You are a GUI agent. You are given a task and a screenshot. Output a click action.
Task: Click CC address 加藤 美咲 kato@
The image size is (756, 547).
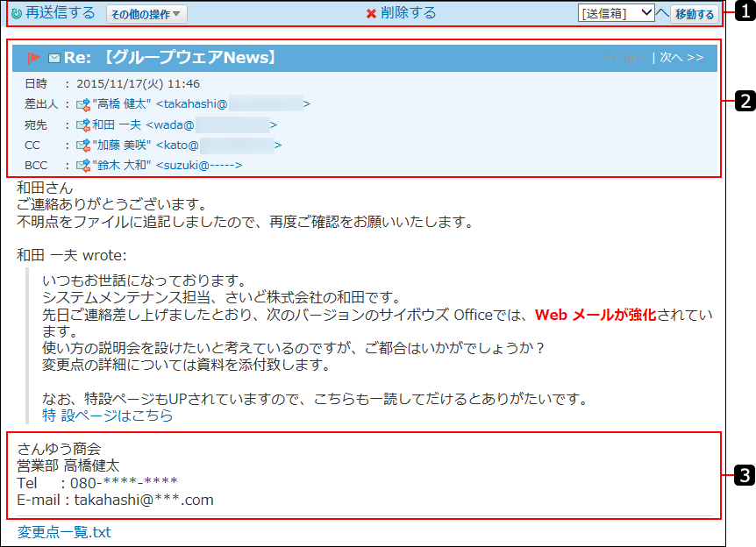(187, 145)
